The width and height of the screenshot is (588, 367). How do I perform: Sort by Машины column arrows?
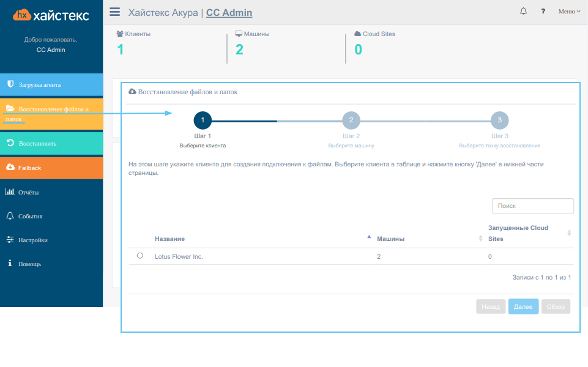(x=480, y=239)
